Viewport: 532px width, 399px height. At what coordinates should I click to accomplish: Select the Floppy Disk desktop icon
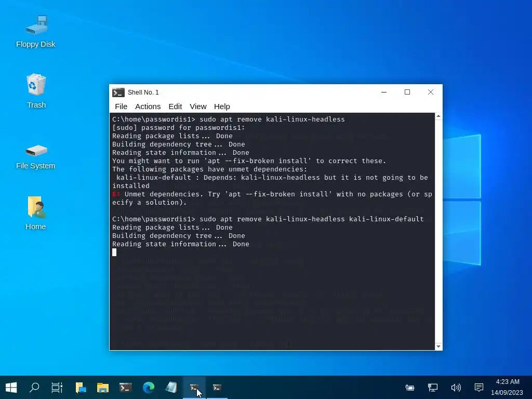(36, 32)
